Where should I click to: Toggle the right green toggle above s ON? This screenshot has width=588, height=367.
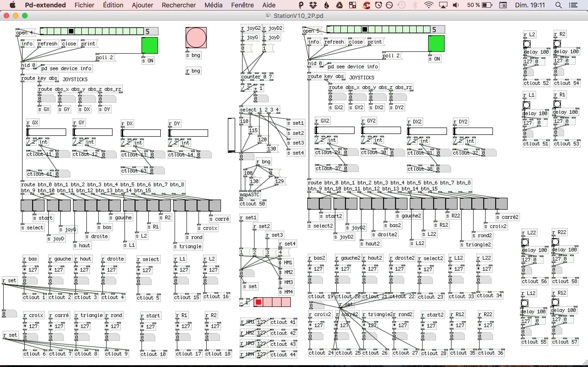click(436, 44)
